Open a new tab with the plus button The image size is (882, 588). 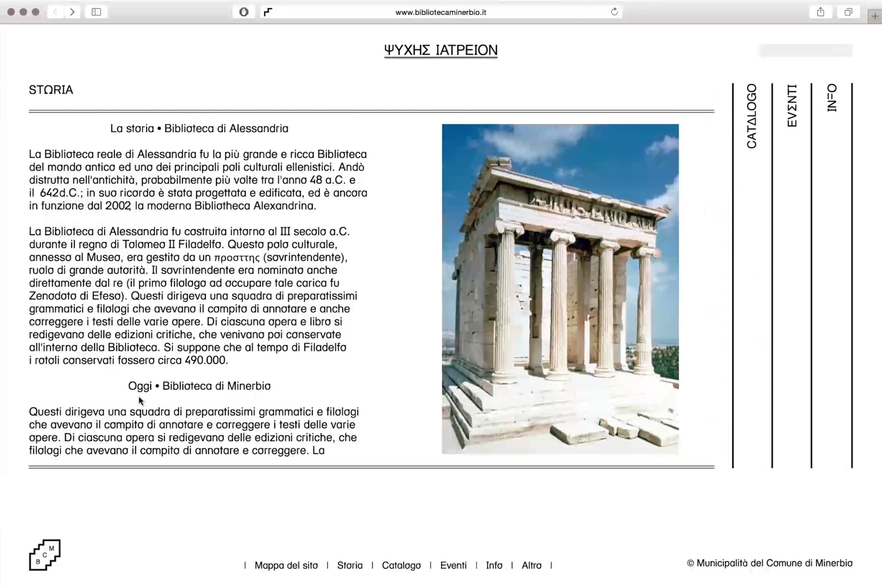(875, 16)
